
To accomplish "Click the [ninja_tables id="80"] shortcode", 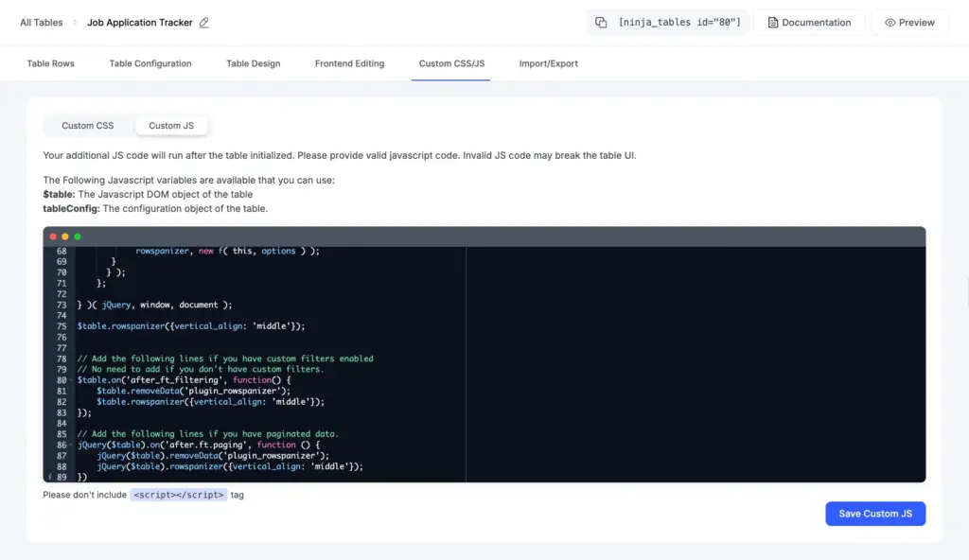I will [679, 23].
